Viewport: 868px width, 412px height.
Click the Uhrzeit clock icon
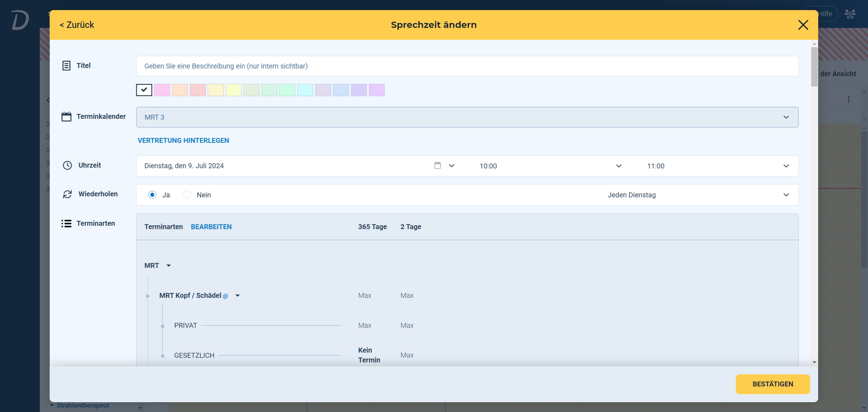(67, 165)
